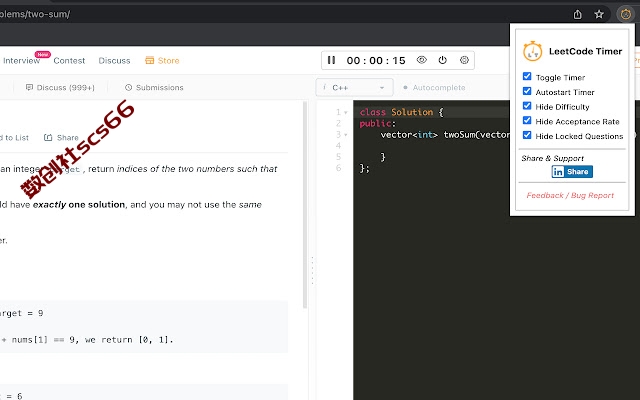Screen dimensions: 640x400
Task: Click 'Share & Support' heading
Action: click(x=552, y=158)
